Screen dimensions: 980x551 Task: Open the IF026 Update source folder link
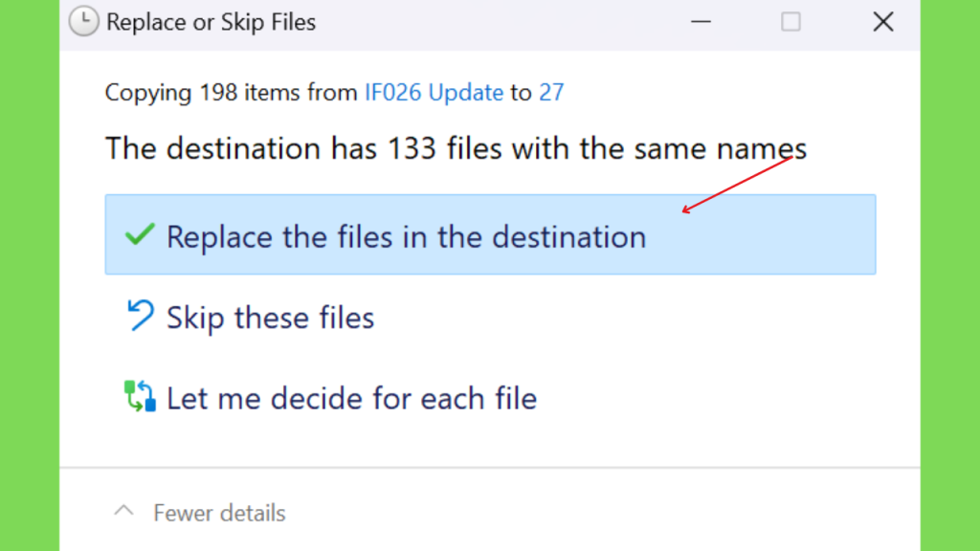pyautogui.click(x=434, y=93)
